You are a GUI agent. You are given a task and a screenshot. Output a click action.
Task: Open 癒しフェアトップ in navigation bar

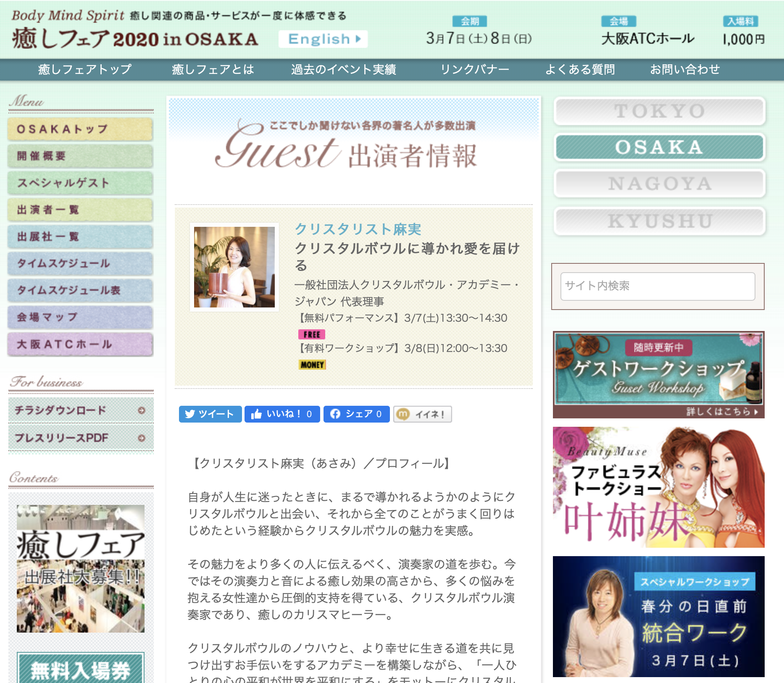85,69
